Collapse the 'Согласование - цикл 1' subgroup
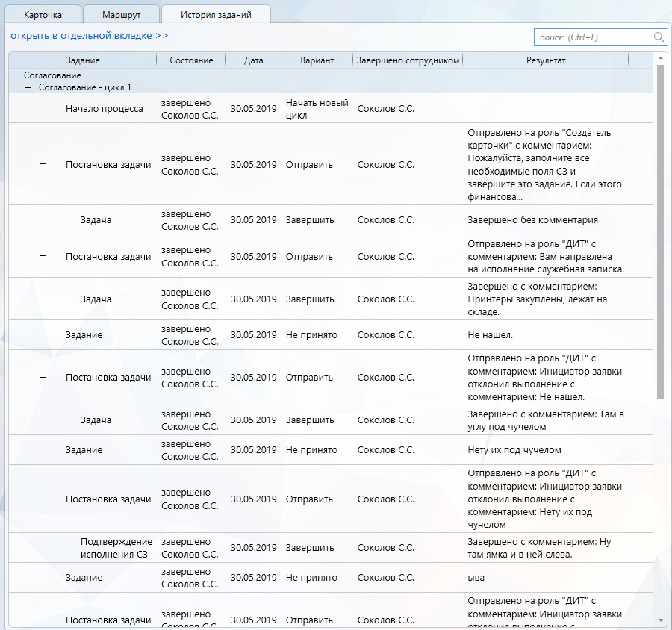Image resolution: width=672 pixels, height=630 pixels. tap(28, 87)
